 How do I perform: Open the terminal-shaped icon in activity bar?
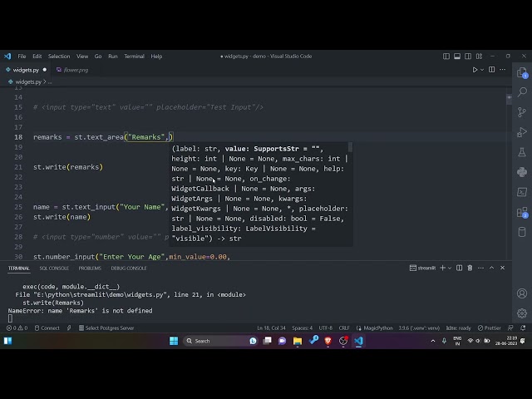pyautogui.click(x=522, y=192)
